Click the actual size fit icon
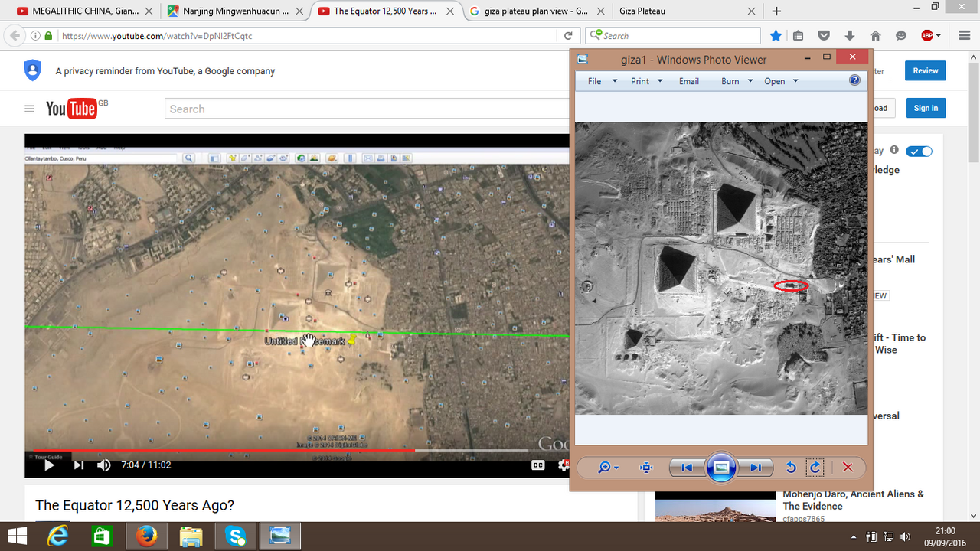Image resolution: width=980 pixels, height=551 pixels. pyautogui.click(x=646, y=468)
